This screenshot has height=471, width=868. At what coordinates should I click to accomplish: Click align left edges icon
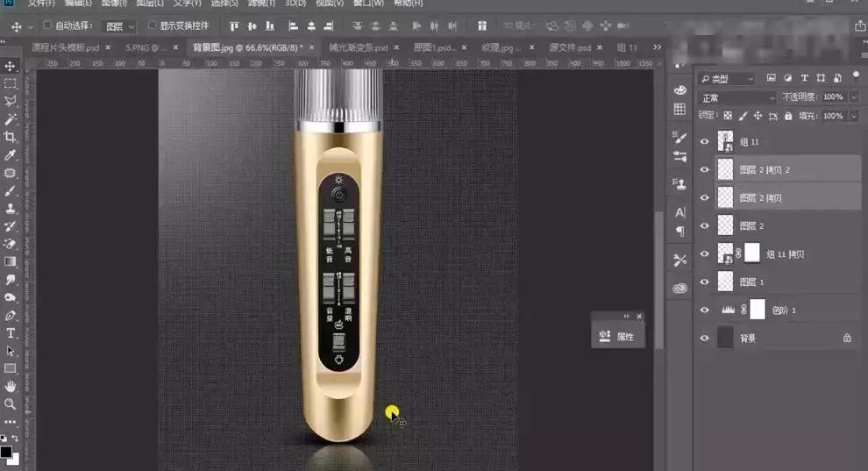(x=294, y=26)
